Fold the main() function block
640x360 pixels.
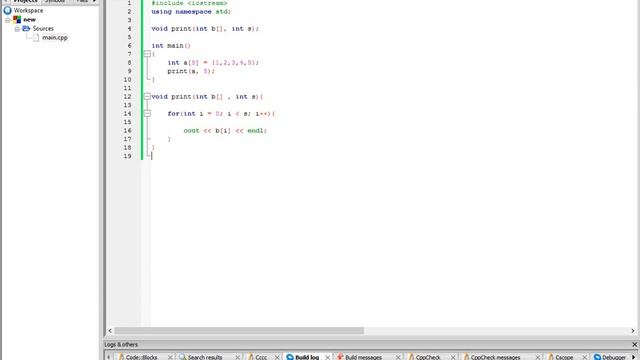tap(147, 54)
